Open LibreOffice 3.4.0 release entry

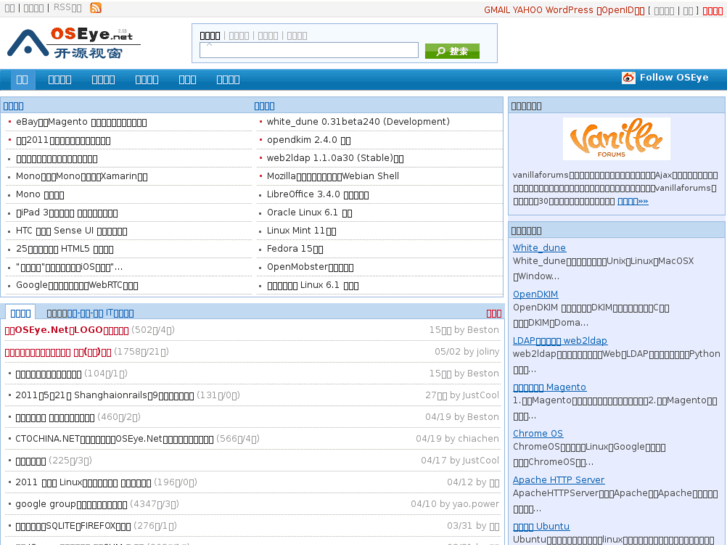318,194
